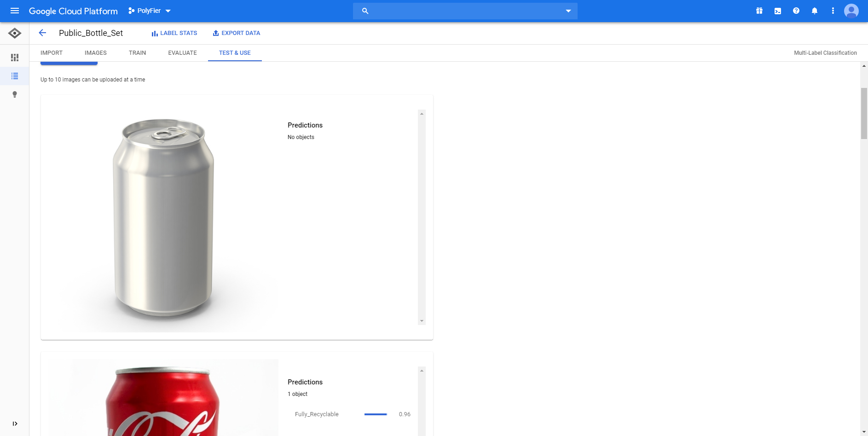The image size is (868, 436).
Task: Click the Coca-Cola predictions scroll up arrow
Action: pyautogui.click(x=422, y=371)
